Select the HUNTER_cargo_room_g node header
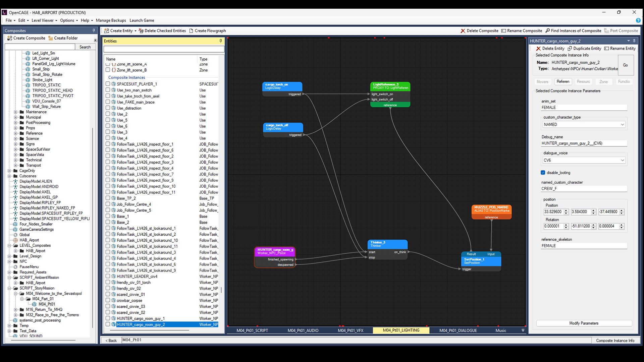644x362 pixels. click(x=275, y=251)
